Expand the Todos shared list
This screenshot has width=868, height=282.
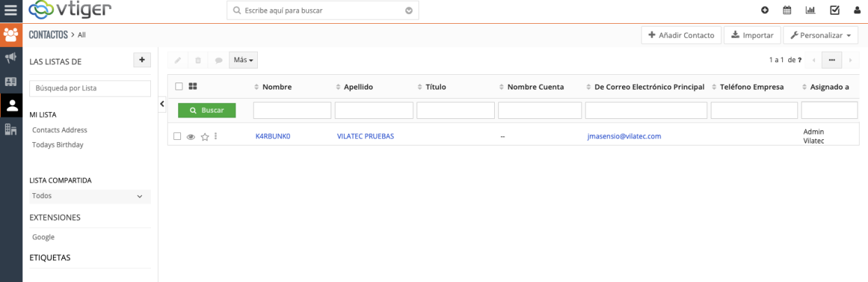(89, 197)
